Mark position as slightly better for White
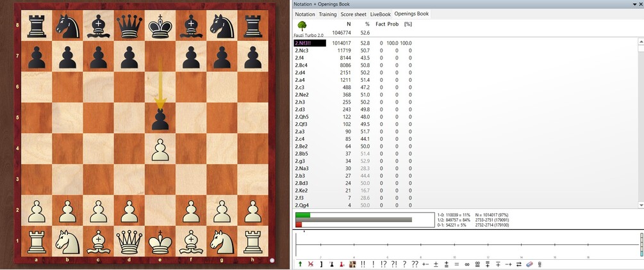 [447, 264]
